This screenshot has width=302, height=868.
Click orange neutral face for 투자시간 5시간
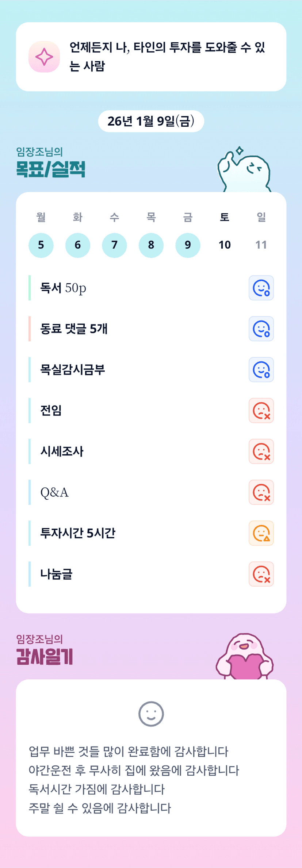point(261,533)
